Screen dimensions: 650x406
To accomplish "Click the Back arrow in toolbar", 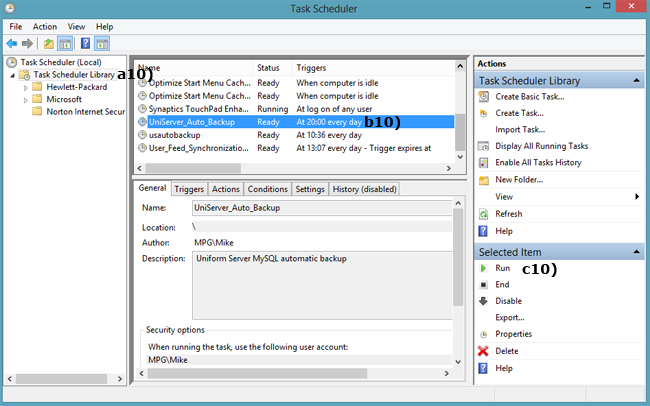I will tap(12, 44).
